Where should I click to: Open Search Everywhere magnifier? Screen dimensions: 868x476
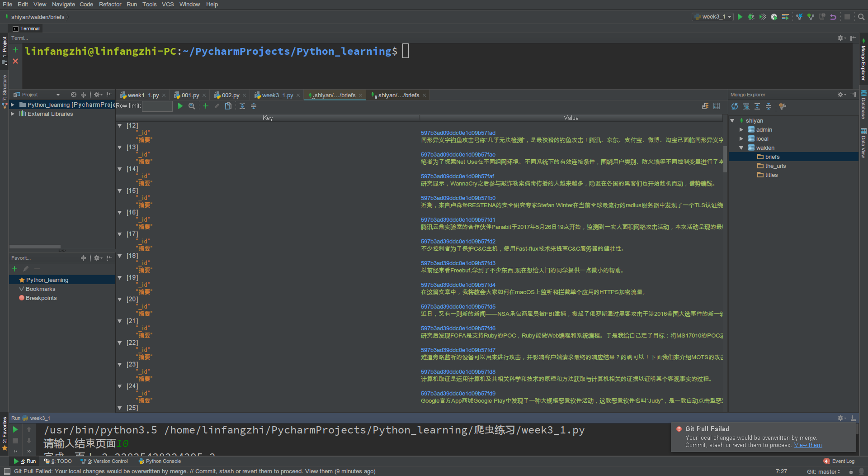coord(861,17)
